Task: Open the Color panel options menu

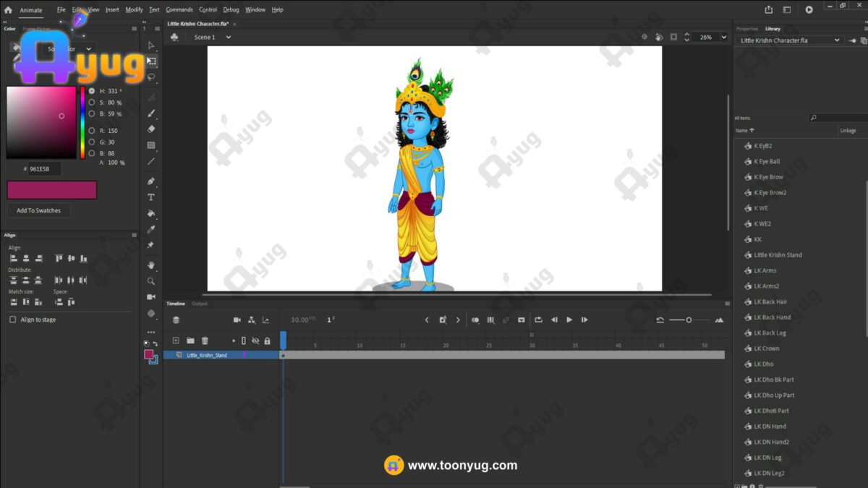Action: point(134,29)
